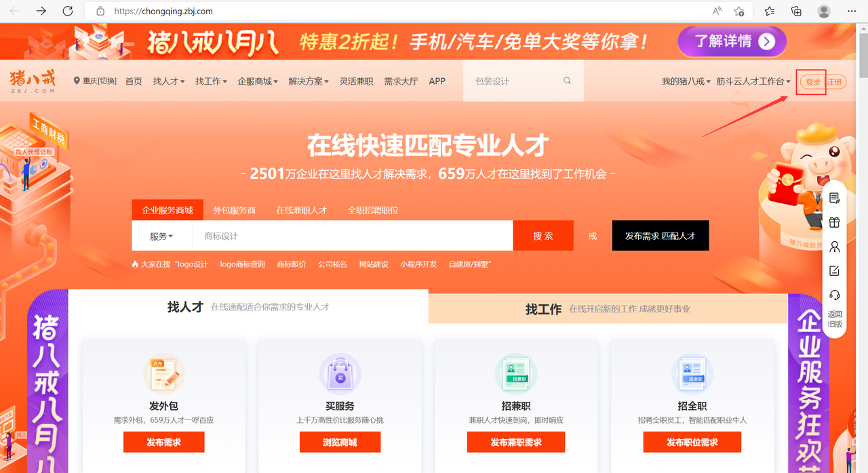Expand the 找工作 nav dropdown
The width and height of the screenshot is (868, 473).
click(211, 81)
